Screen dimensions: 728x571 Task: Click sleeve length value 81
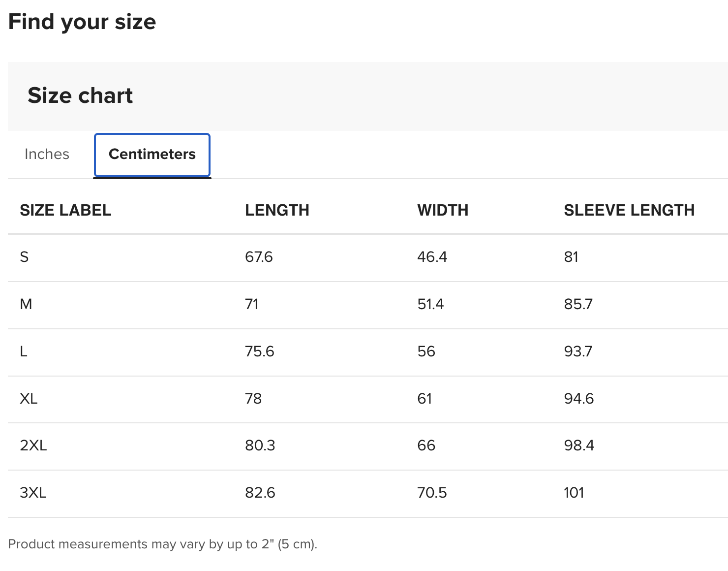571,257
